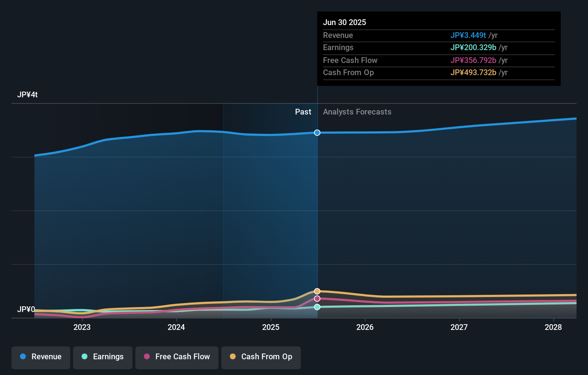Screen dimensions: 588x375
Task: Click the orange Cash From Op data point marker
Action: pos(317,291)
